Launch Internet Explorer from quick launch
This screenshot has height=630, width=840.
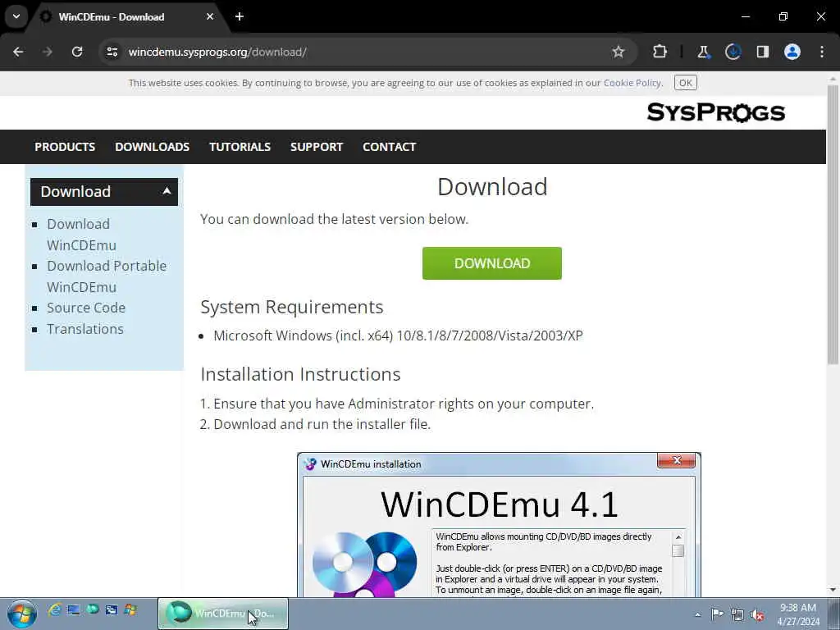pos(54,609)
